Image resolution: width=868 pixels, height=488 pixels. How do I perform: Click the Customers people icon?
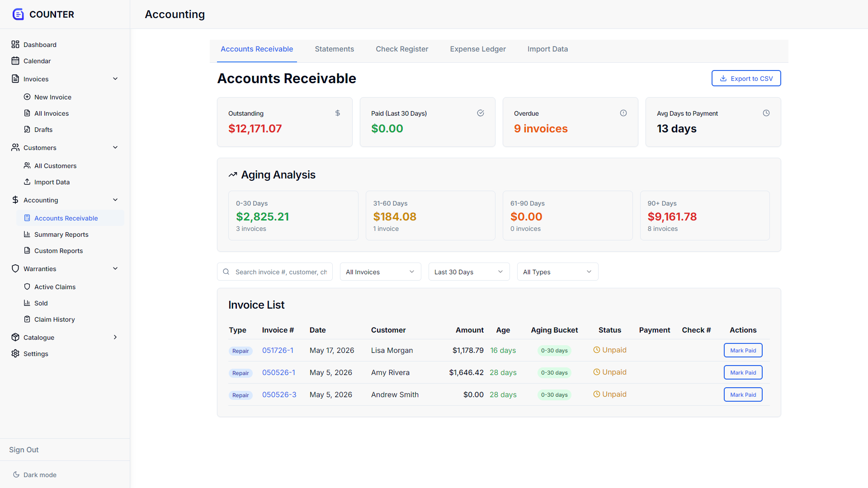click(15, 147)
